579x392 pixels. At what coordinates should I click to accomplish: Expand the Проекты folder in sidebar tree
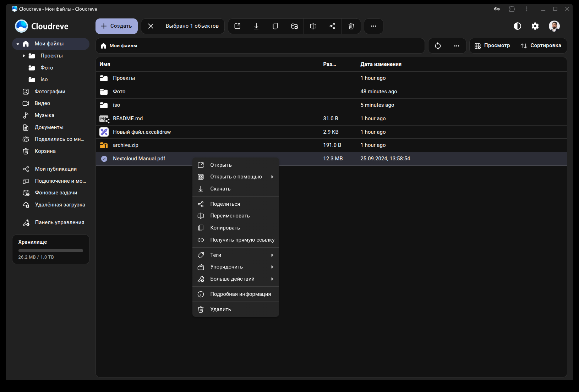[x=24, y=56]
